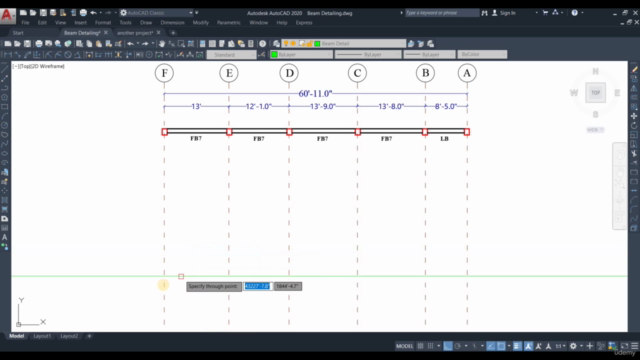Click the Zoom Window icon in standard toolbar

coord(181,44)
